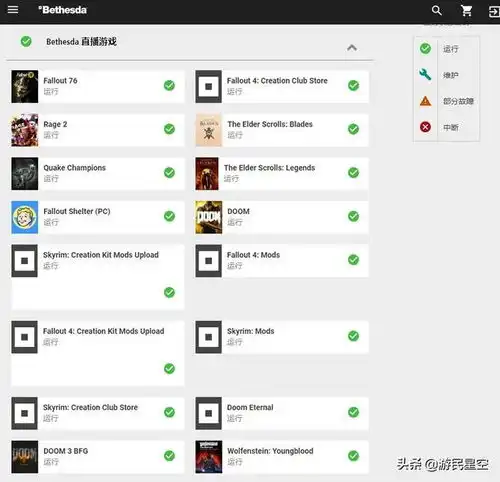Viewport: 500px width, 482px height.
Task: Click Fallout Shelter (PC) status check
Action: (169, 216)
